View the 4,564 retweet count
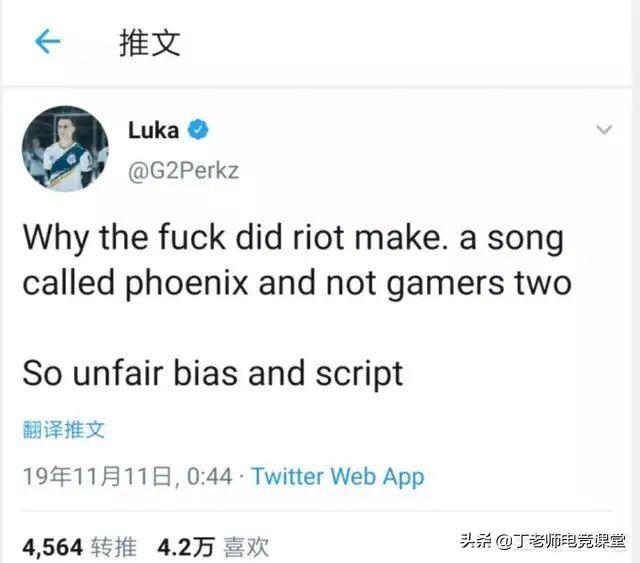 (53, 547)
